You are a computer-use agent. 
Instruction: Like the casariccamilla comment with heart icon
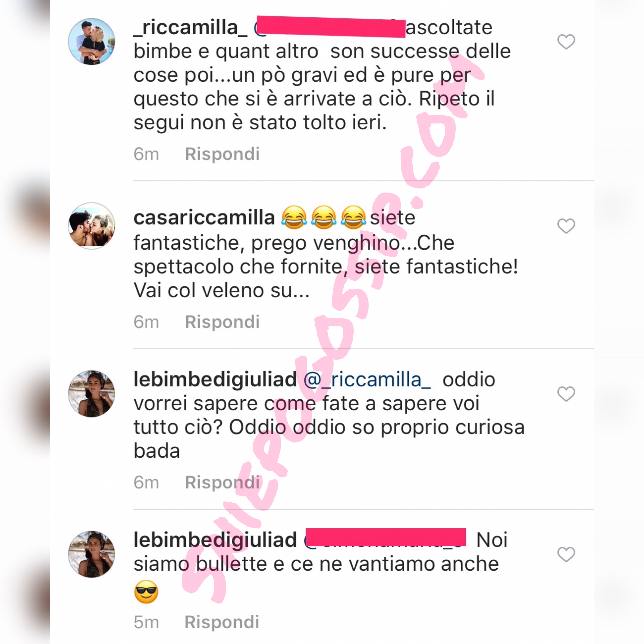[566, 226]
